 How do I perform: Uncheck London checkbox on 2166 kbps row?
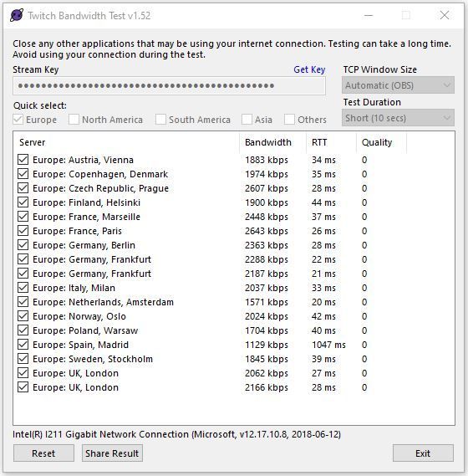tap(23, 387)
